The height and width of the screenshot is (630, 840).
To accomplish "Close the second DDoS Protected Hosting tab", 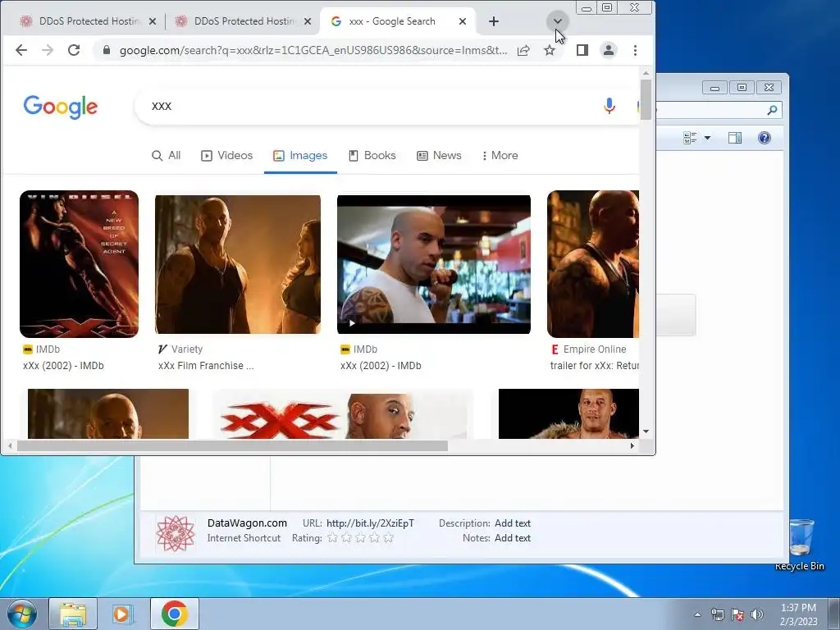I will pos(308,21).
